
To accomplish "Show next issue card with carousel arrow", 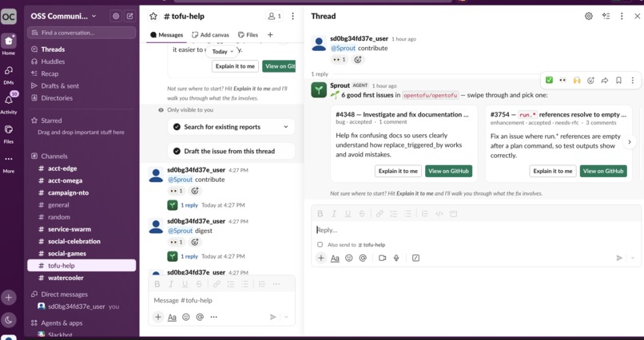I will pos(629,142).
